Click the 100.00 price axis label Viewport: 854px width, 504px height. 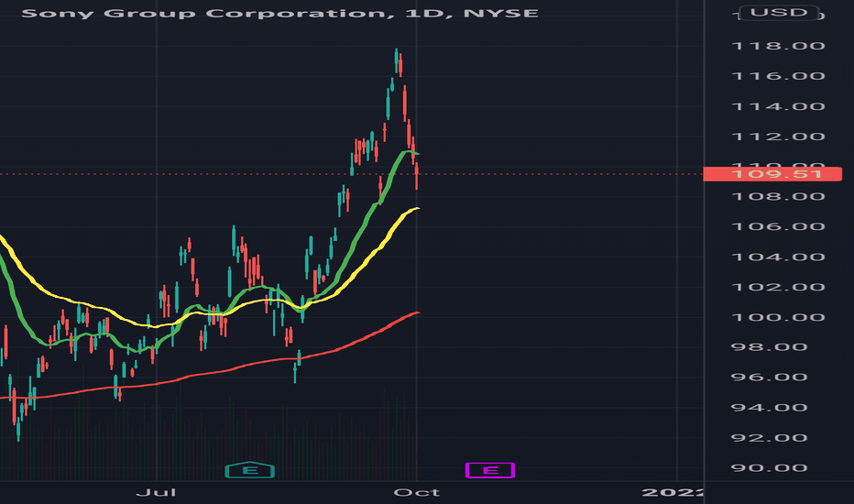pos(778,318)
